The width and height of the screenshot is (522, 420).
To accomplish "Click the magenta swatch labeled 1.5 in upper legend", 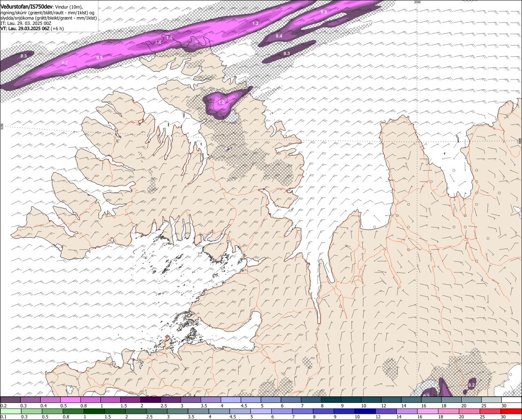I will pos(130,400).
